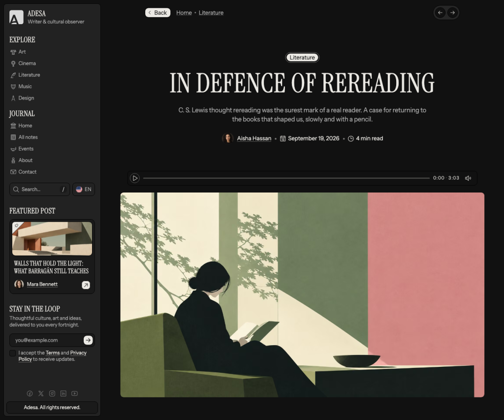Image resolution: width=504 pixels, height=420 pixels.
Task: Open the Facebook social icon
Action: pos(30,393)
